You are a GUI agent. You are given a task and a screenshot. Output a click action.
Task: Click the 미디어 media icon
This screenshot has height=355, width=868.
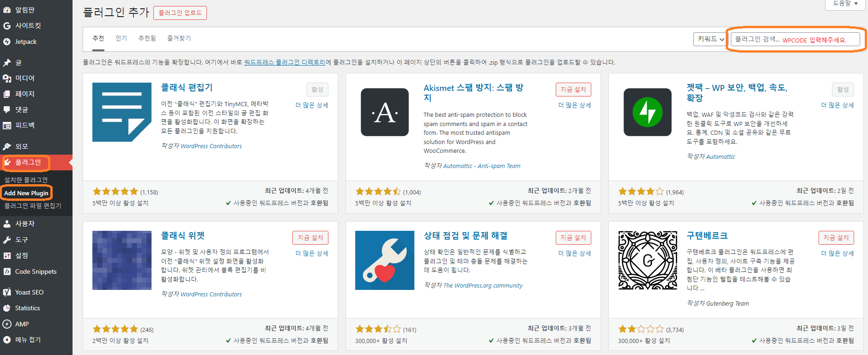(x=7, y=78)
